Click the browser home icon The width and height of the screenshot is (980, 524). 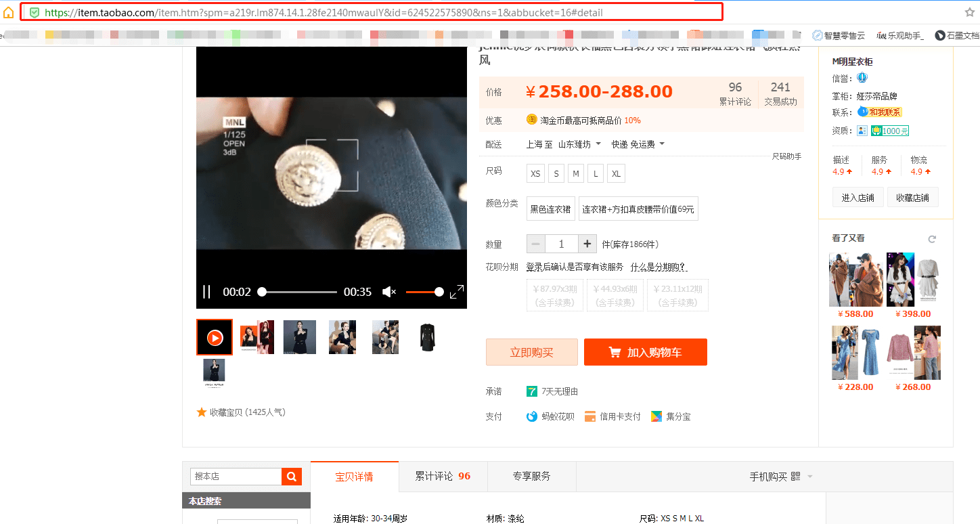tap(8, 12)
